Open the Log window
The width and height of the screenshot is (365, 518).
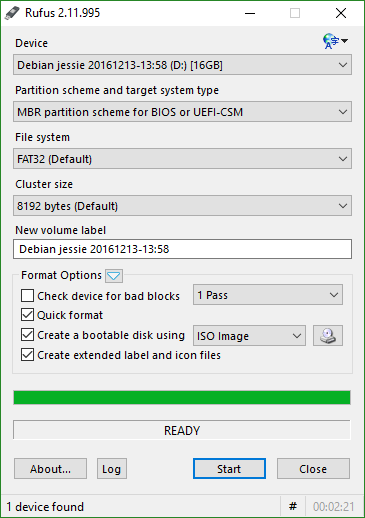(x=112, y=469)
